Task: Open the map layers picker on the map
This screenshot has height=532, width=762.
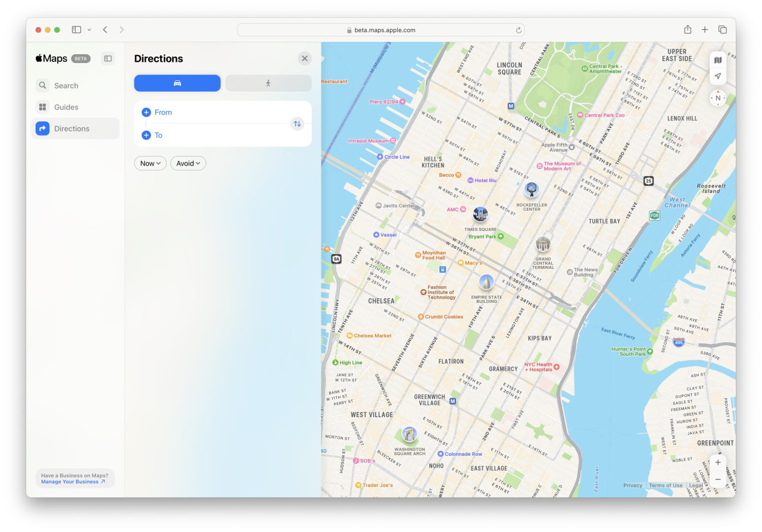Action: 718,60
